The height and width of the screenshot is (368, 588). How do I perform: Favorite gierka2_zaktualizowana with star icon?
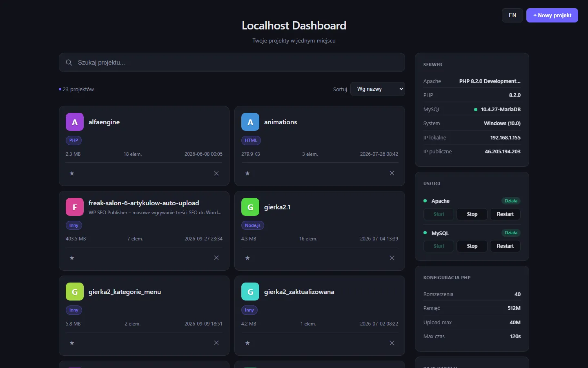point(247,343)
